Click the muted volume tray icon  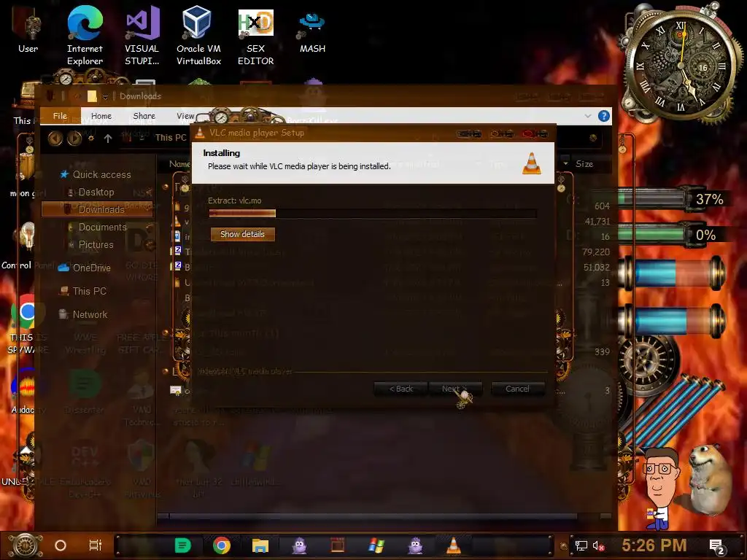coord(598,545)
